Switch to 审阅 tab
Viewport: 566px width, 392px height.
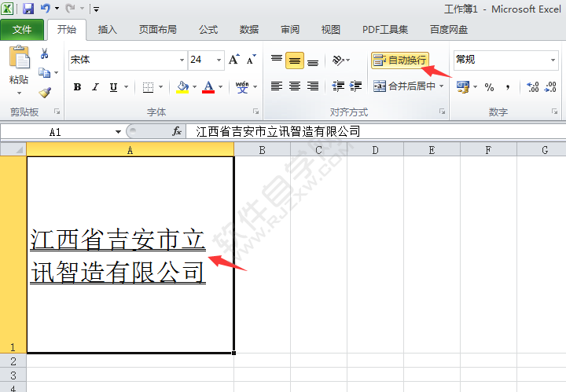coord(290,30)
